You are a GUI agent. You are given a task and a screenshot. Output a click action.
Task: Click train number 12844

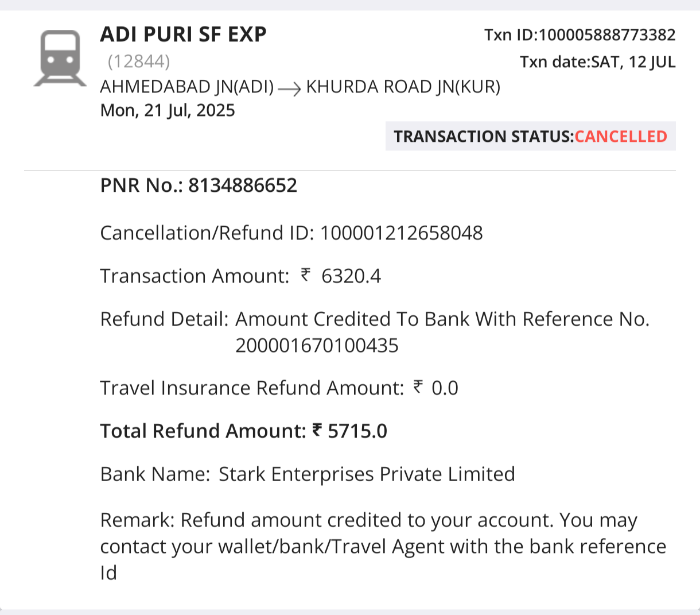click(x=139, y=61)
